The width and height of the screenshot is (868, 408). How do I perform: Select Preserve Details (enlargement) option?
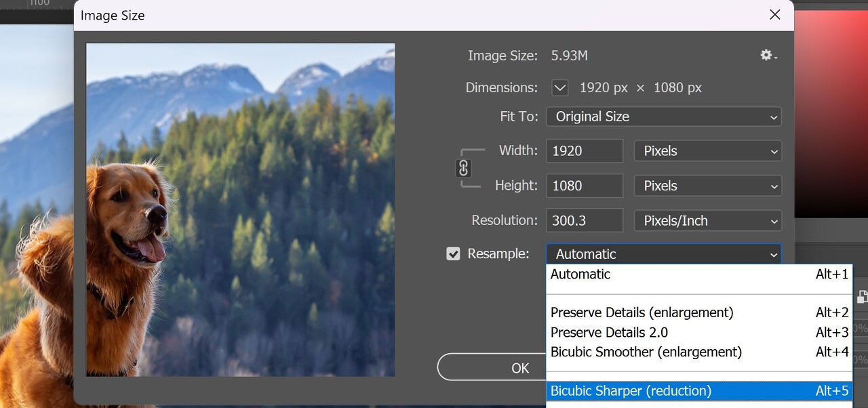point(699,313)
